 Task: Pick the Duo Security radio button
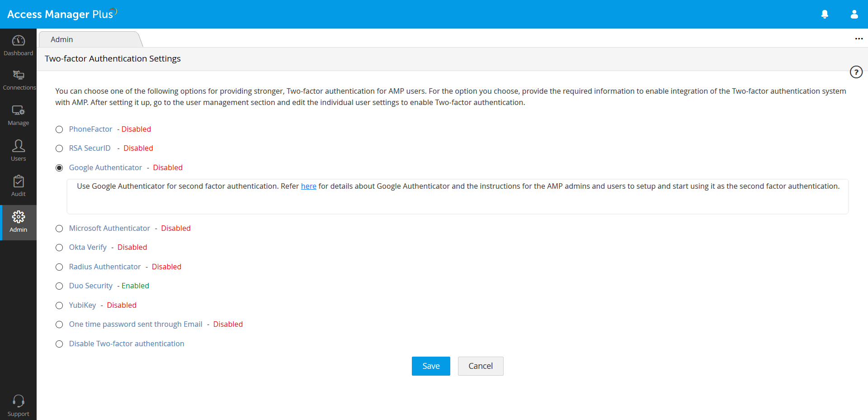coord(59,286)
